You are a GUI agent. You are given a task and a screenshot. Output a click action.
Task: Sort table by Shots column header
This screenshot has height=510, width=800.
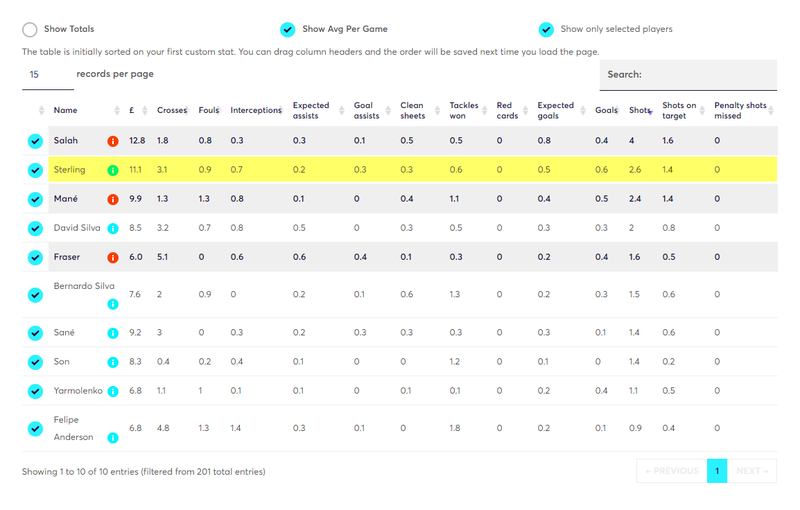640,110
